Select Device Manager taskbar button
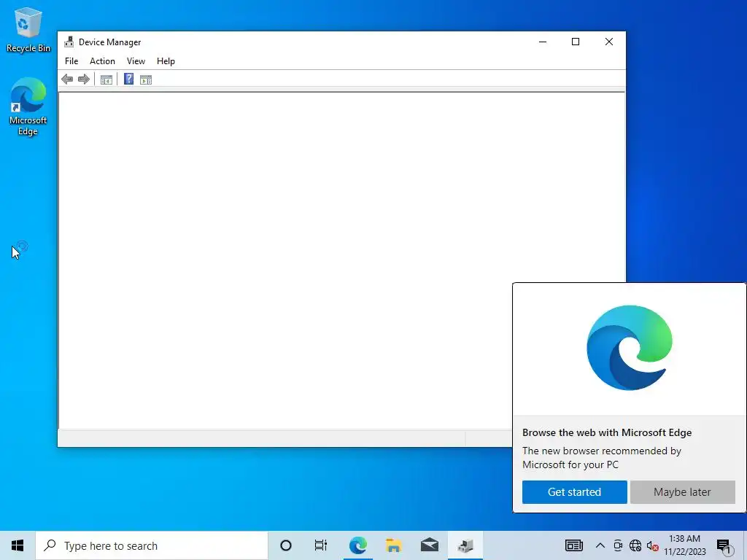Screen dimensions: 747x560 465,545
